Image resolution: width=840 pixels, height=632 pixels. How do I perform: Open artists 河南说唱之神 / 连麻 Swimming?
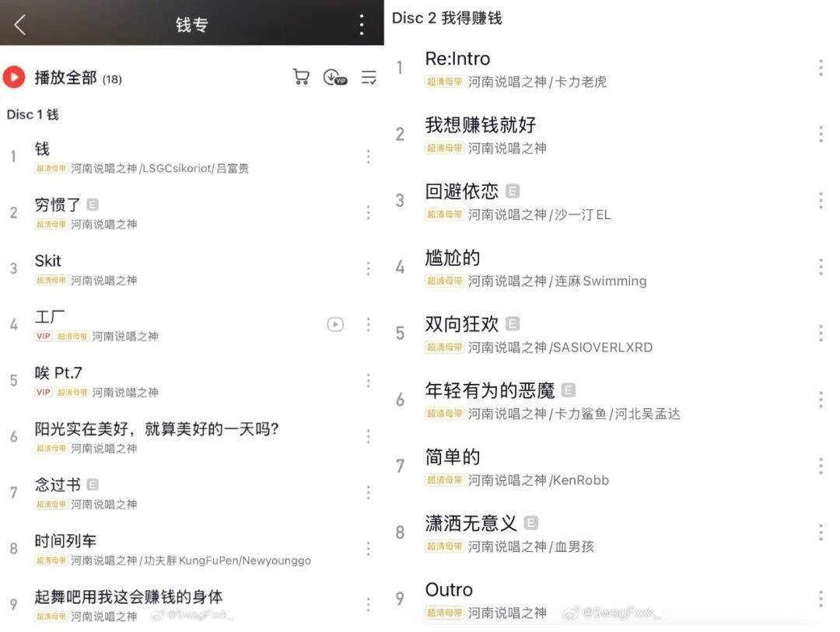point(557,281)
